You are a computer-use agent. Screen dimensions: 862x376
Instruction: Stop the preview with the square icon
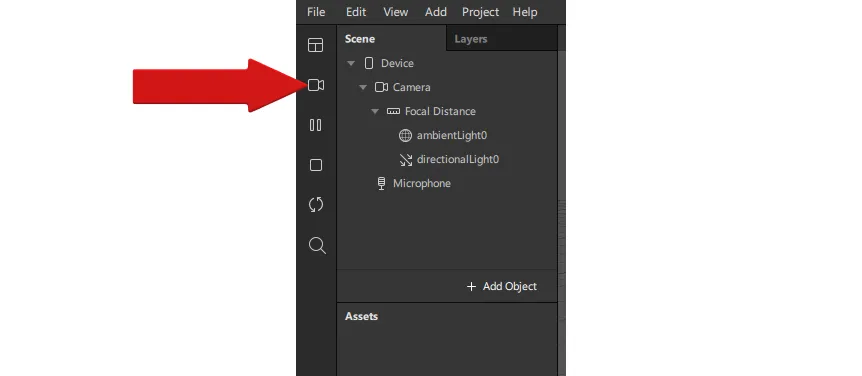316,165
